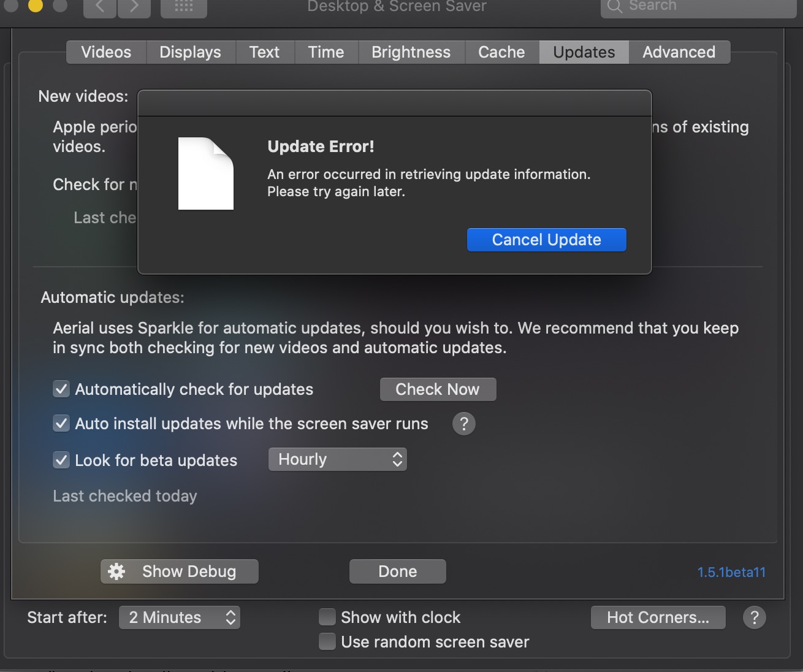Viewport: 803px width, 672px height.
Task: Click the Last checked today text
Action: click(x=125, y=496)
